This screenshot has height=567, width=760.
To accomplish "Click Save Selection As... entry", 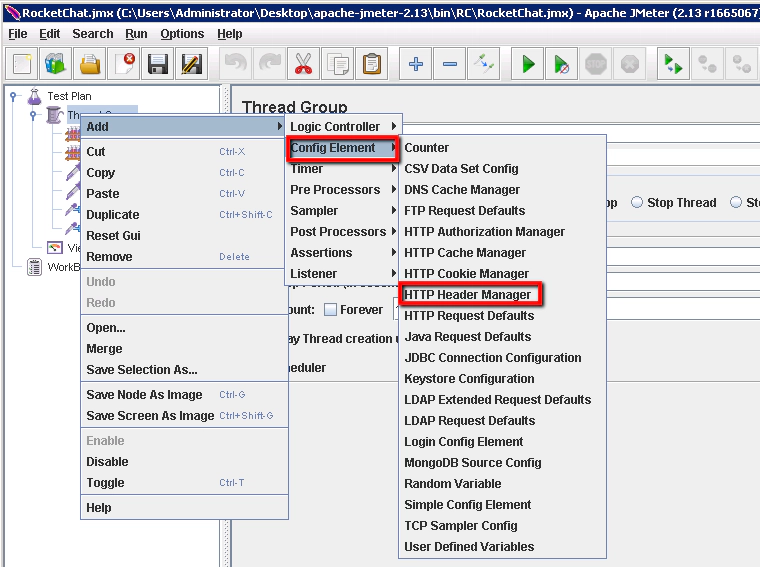I will tap(184, 370).
